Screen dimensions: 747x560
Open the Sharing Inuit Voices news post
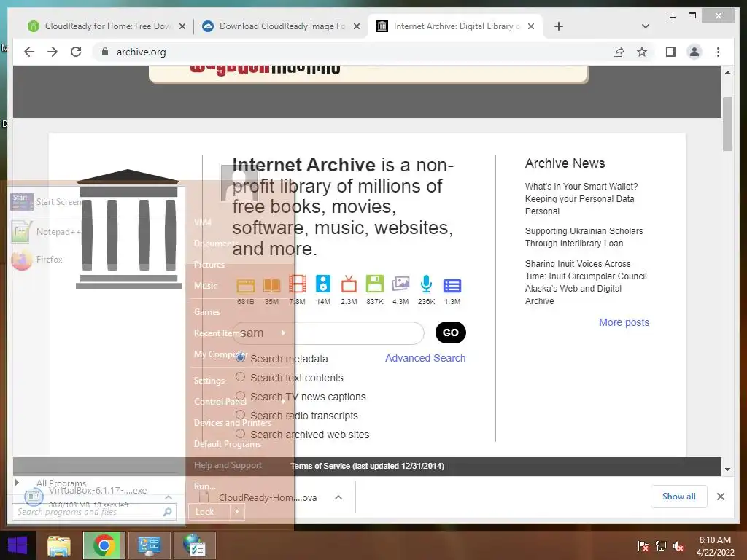point(586,282)
